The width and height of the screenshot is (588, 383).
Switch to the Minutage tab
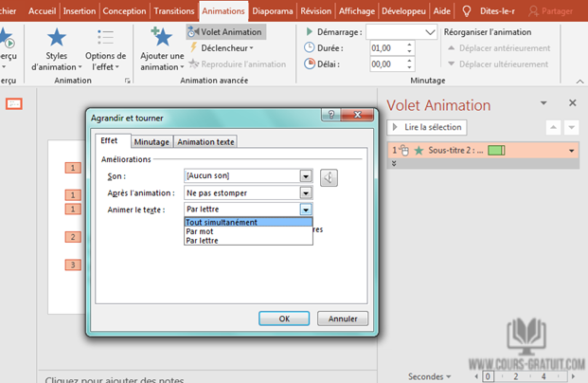coord(151,141)
